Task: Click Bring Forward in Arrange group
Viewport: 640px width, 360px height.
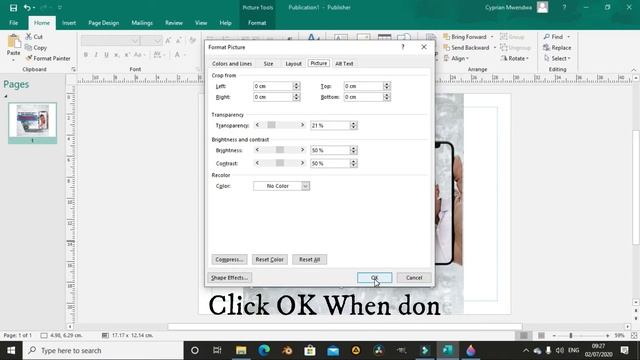Action: (x=465, y=37)
